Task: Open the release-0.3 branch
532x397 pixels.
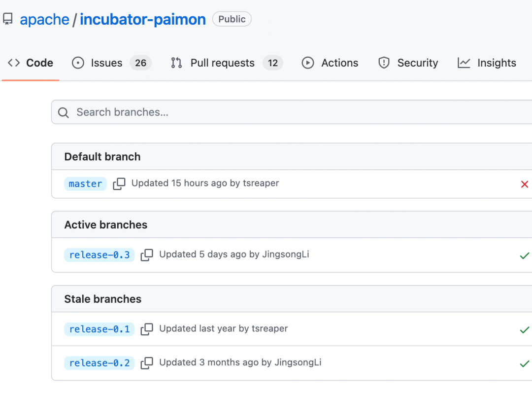Action: coord(100,254)
